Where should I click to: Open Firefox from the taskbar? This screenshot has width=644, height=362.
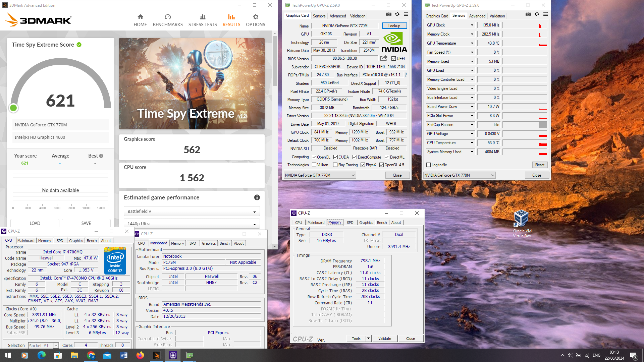[140, 355]
